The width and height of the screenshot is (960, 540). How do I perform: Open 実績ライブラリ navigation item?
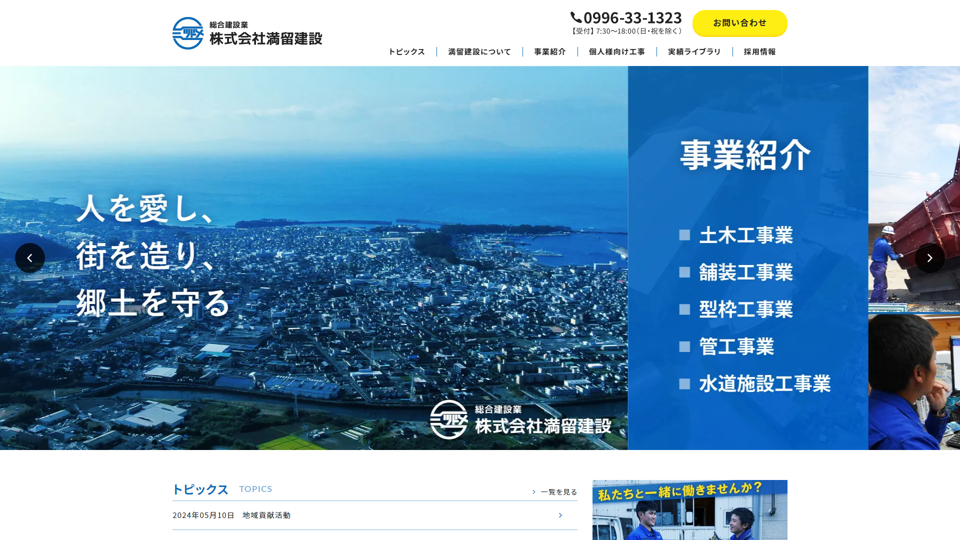(x=694, y=52)
